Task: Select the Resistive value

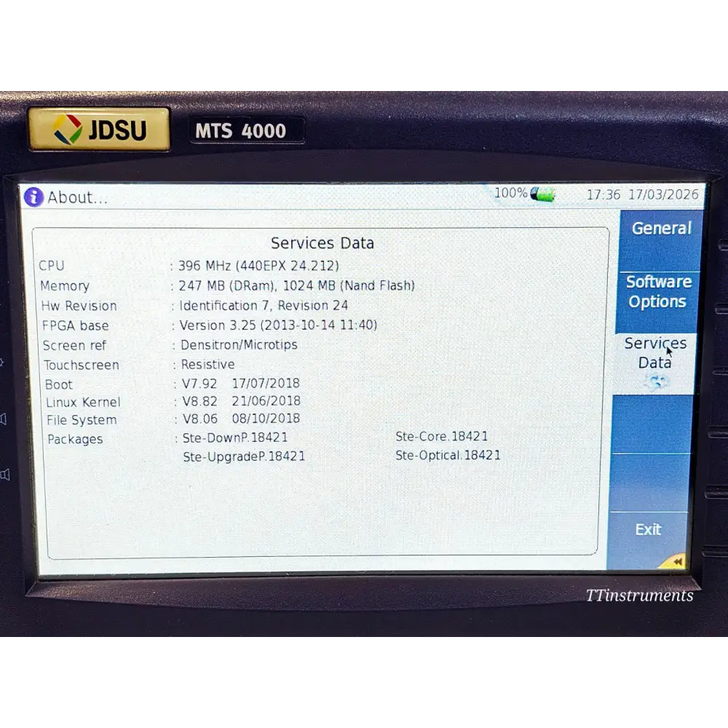Action: [x=207, y=365]
